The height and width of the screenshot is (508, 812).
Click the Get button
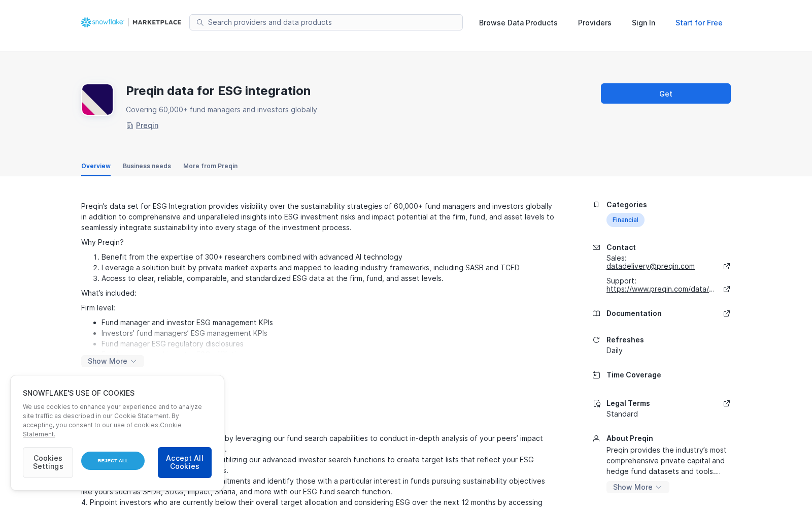click(666, 93)
